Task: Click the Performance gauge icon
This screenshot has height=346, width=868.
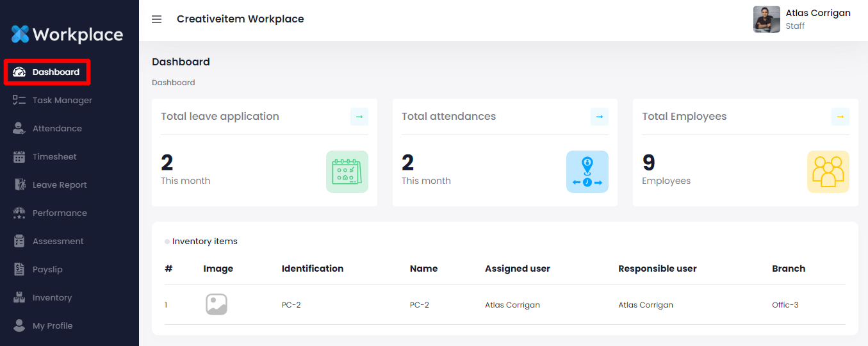Action: click(x=19, y=213)
